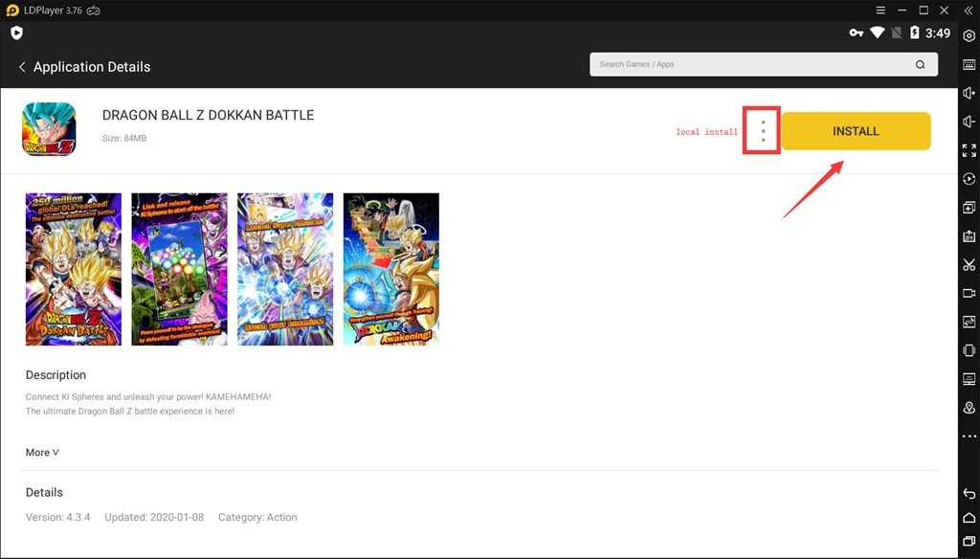The height and width of the screenshot is (559, 980).
Task: Open the virtual GPS location icon
Action: (969, 408)
